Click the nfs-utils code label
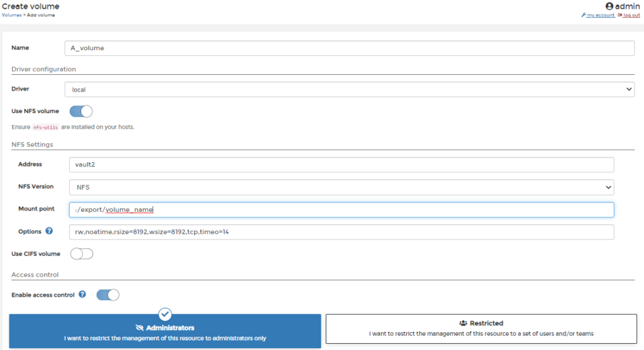Image resolution: width=644 pixels, height=350 pixels. click(45, 127)
